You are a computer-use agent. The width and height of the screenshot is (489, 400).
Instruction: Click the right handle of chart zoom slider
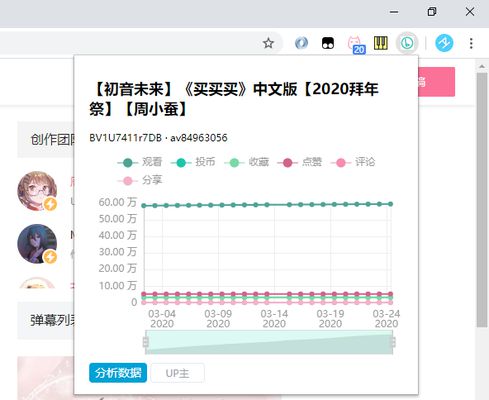(393, 342)
